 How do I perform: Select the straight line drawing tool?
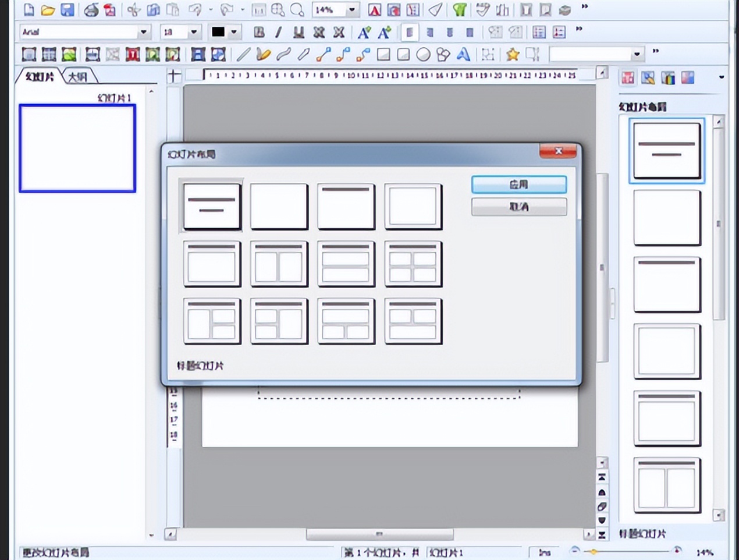point(243,55)
